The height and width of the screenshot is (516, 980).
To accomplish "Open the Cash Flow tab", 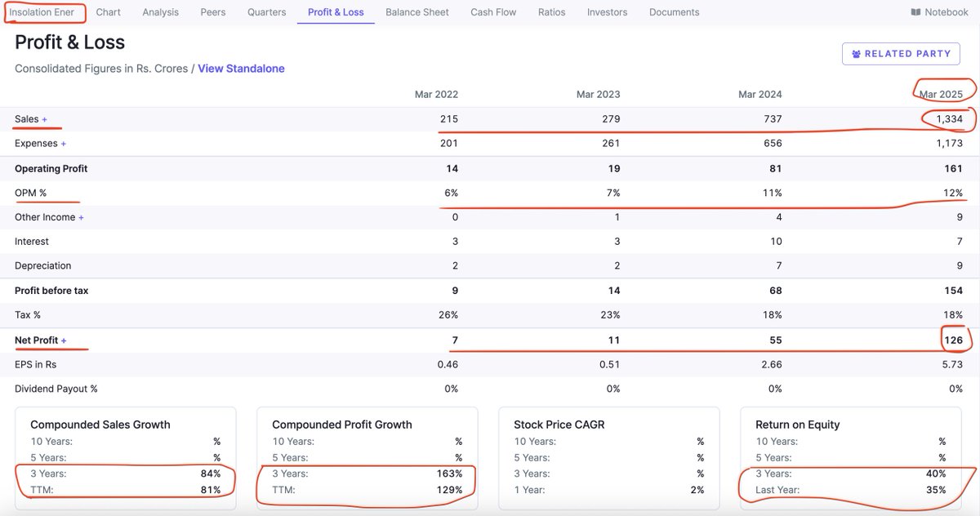I will [x=493, y=12].
